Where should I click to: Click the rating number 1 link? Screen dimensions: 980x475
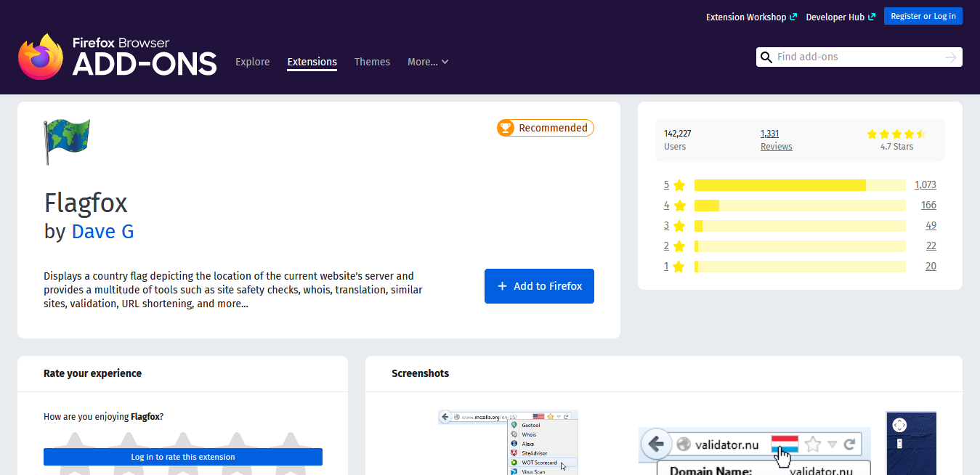point(666,267)
